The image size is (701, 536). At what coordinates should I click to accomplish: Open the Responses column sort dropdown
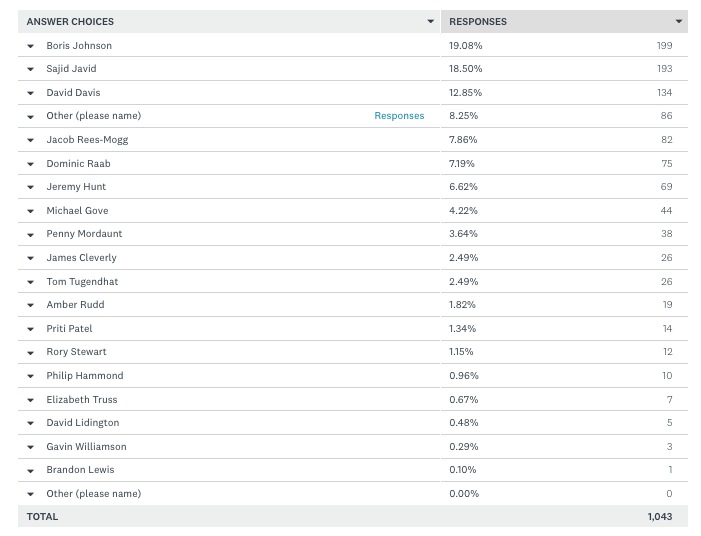(679, 21)
